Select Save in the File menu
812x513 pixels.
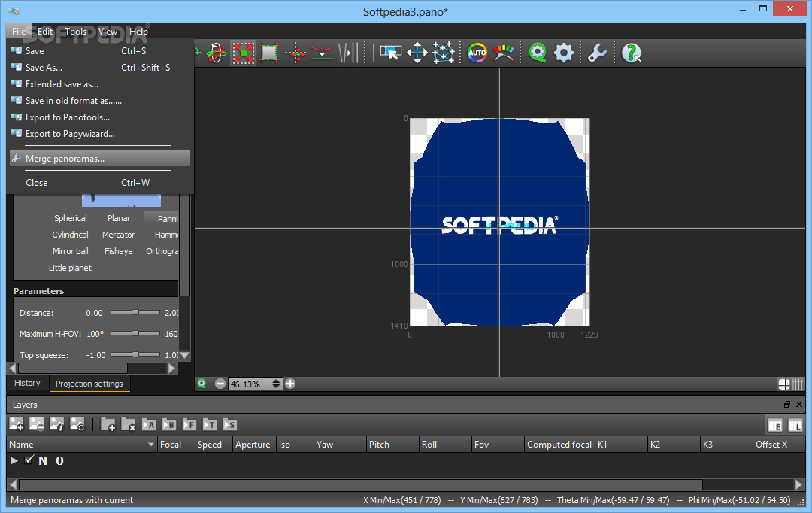point(100,51)
